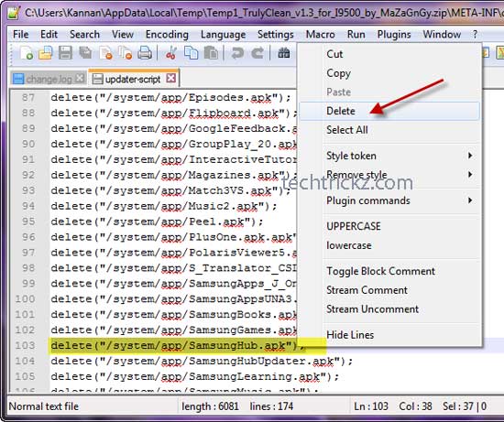Image resolution: width=504 pixels, height=422 pixels.
Task: Click the Save All toolbar icon
Action: click(x=85, y=53)
